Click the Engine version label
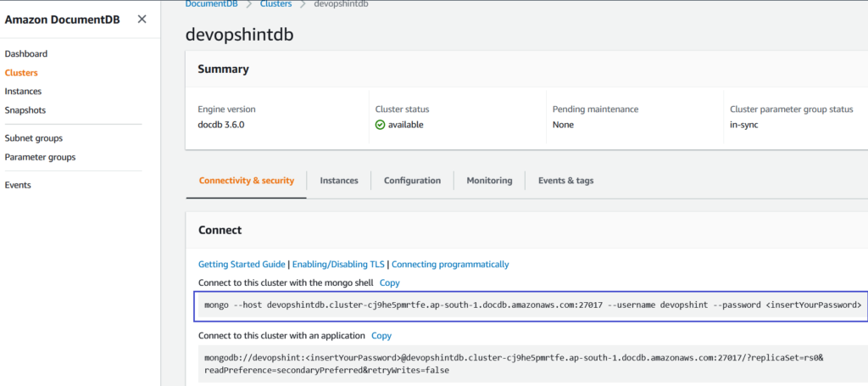868x386 pixels. pos(226,109)
